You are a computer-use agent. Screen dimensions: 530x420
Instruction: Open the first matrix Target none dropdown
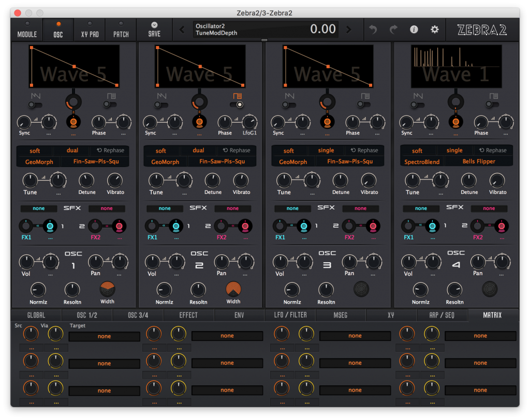pos(104,336)
